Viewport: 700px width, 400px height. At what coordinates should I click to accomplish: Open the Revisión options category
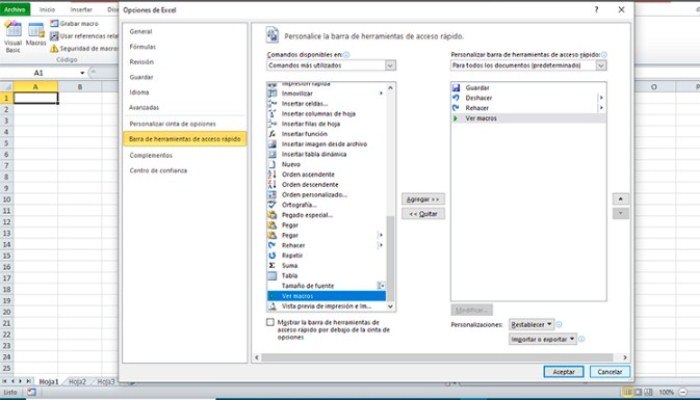pyautogui.click(x=142, y=62)
